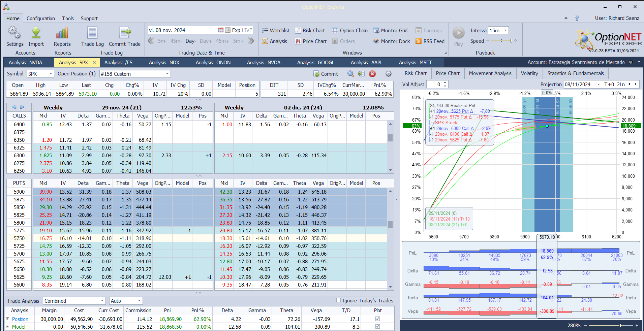Image resolution: width=644 pixels, height=331 pixels.
Task: Expand the Interval 15m dropdown
Action: pos(505,31)
